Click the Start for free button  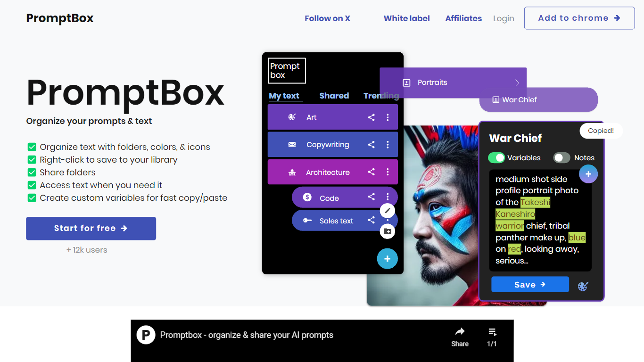91,229
